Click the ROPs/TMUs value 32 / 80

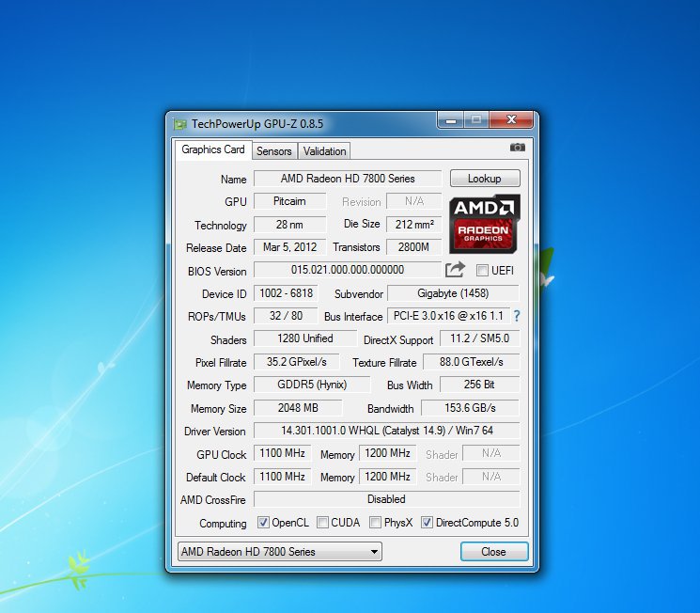point(286,316)
